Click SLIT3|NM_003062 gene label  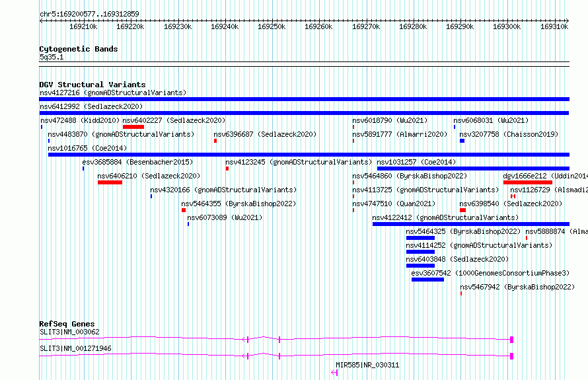[x=70, y=332]
